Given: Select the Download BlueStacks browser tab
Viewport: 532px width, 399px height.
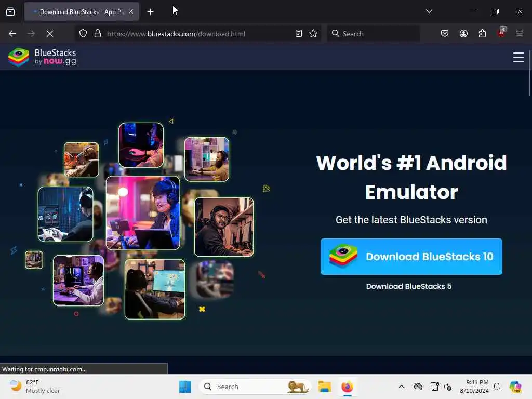Looking at the screenshot, I should pyautogui.click(x=82, y=12).
